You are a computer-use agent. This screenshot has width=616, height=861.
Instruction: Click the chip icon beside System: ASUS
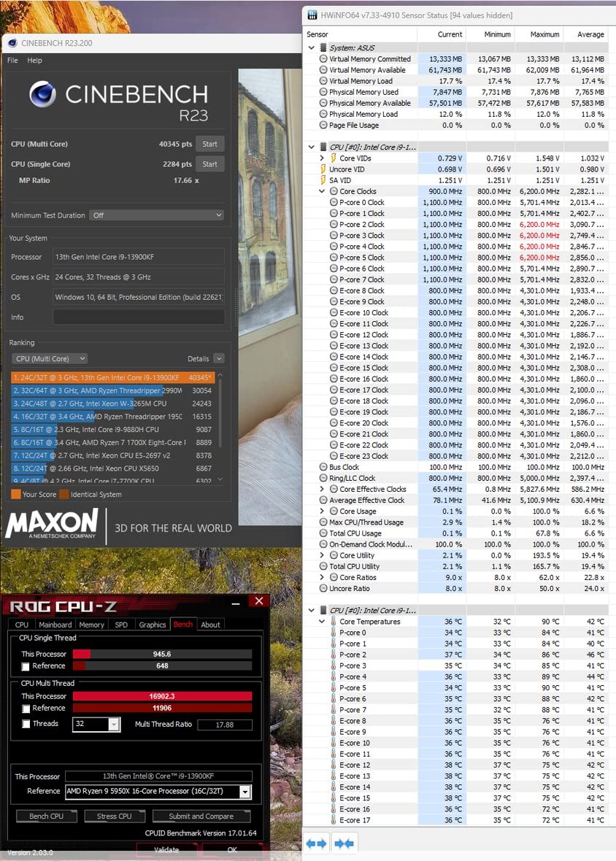coord(323,47)
